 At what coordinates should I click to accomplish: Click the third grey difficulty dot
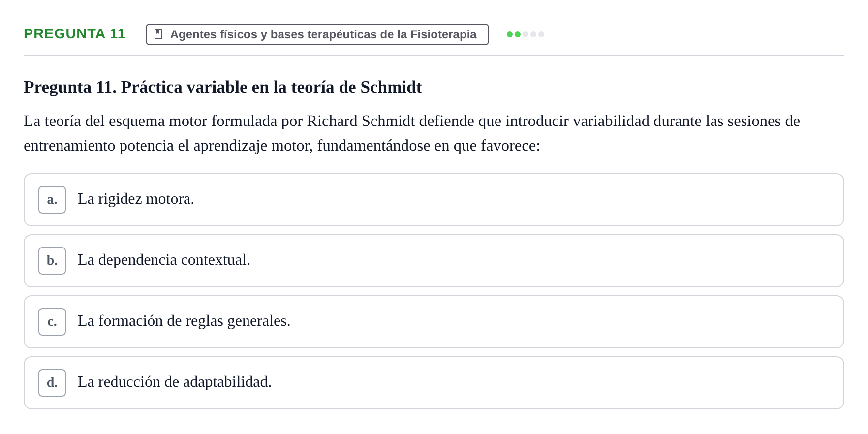[x=526, y=34]
